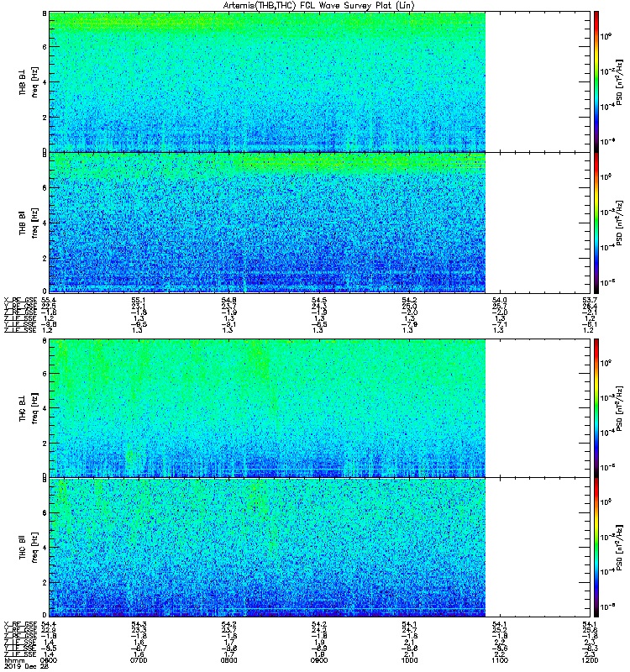Click THB Y_RE_GSE value 22.5
Screen dimensions: 630x672
point(49,307)
